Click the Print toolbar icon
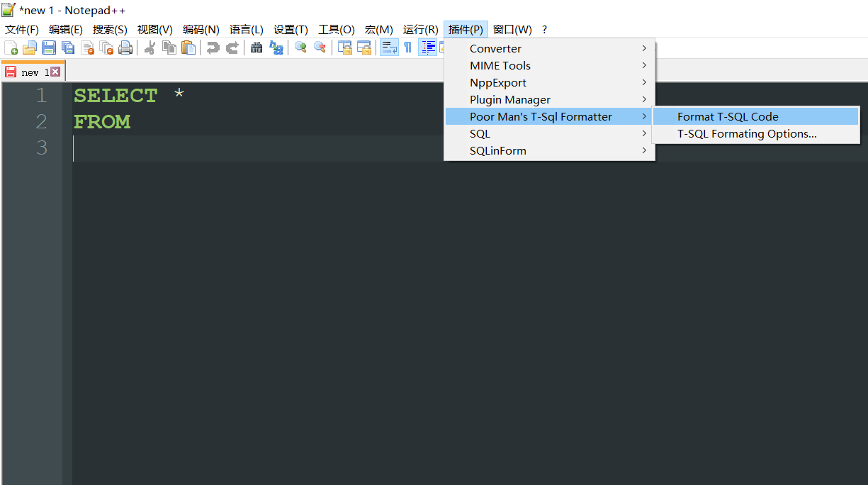Viewport: 868px width, 485px height. (125, 48)
